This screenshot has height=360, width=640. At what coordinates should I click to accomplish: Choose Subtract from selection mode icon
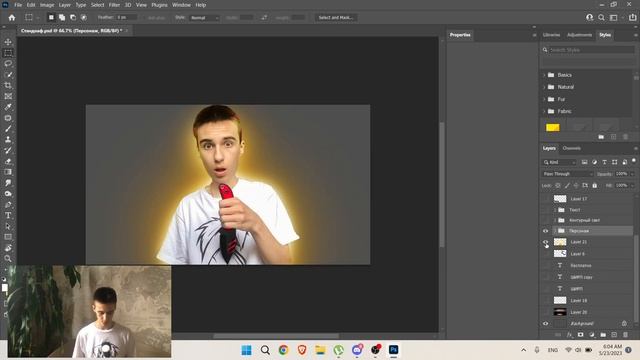[73, 18]
